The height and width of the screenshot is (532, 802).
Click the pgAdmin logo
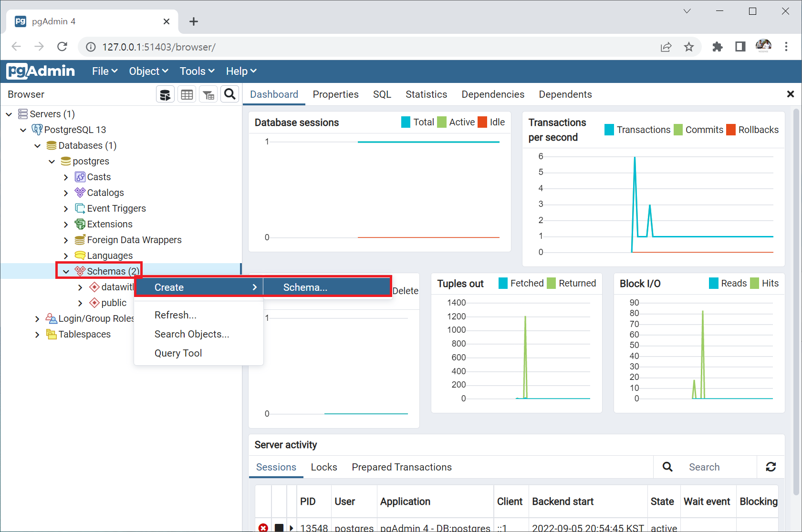(x=41, y=71)
